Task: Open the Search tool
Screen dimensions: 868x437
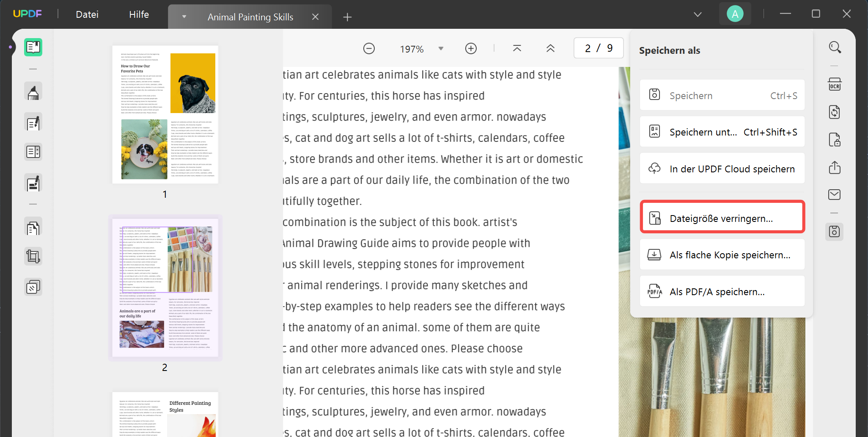Action: pos(835,47)
